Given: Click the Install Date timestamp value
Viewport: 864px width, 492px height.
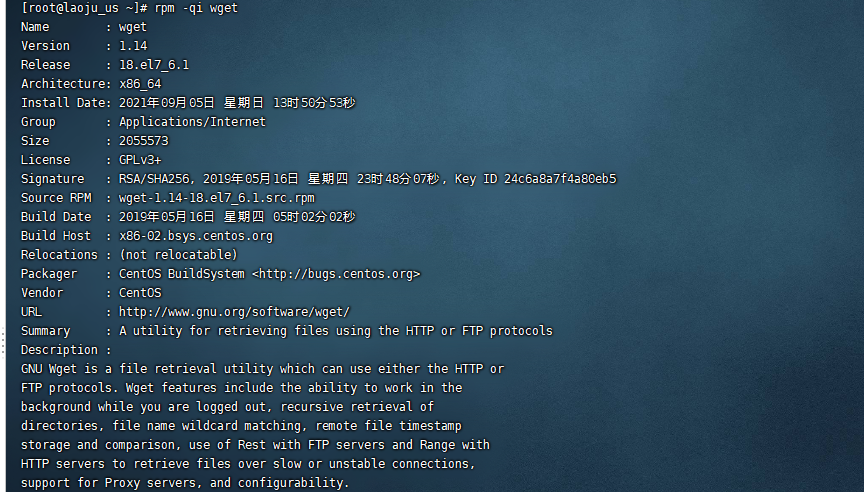Looking at the screenshot, I should [237, 103].
